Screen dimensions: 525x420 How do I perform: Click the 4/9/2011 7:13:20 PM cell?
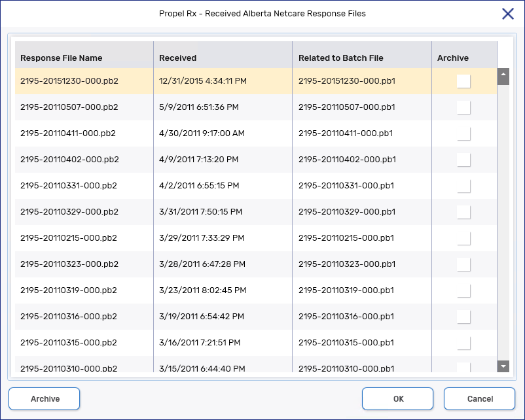point(199,159)
